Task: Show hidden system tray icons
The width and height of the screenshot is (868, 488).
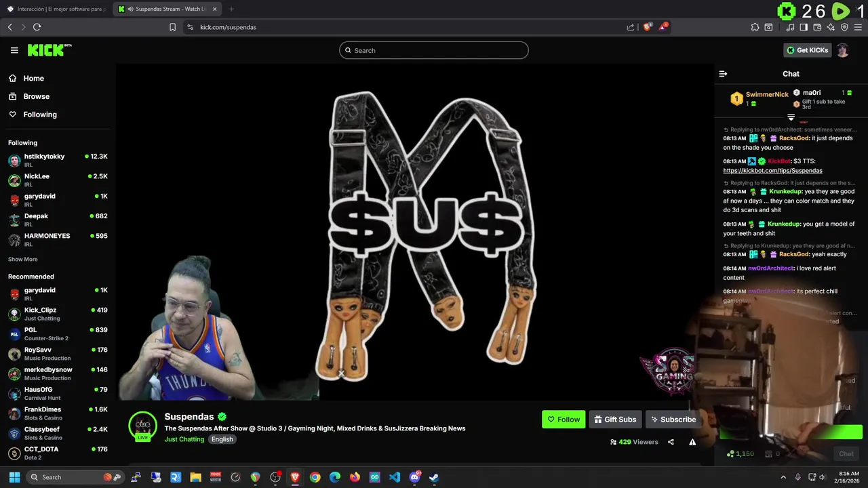Action: click(x=783, y=477)
